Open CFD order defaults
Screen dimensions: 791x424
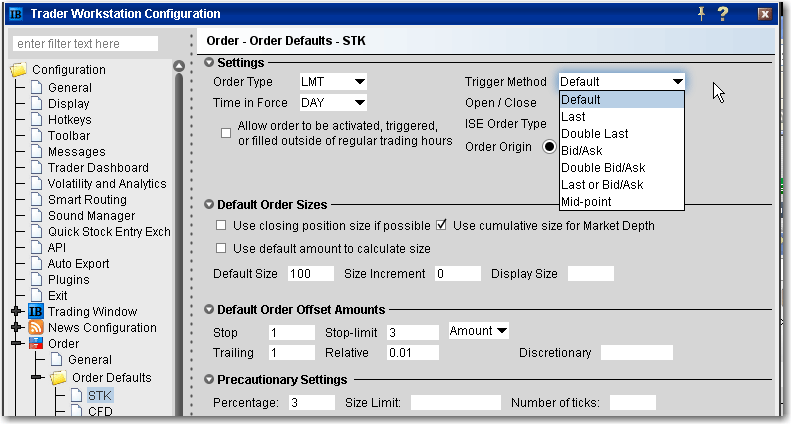(100, 411)
